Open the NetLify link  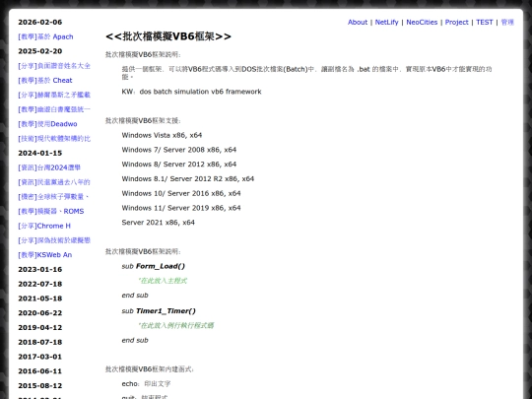(x=386, y=23)
